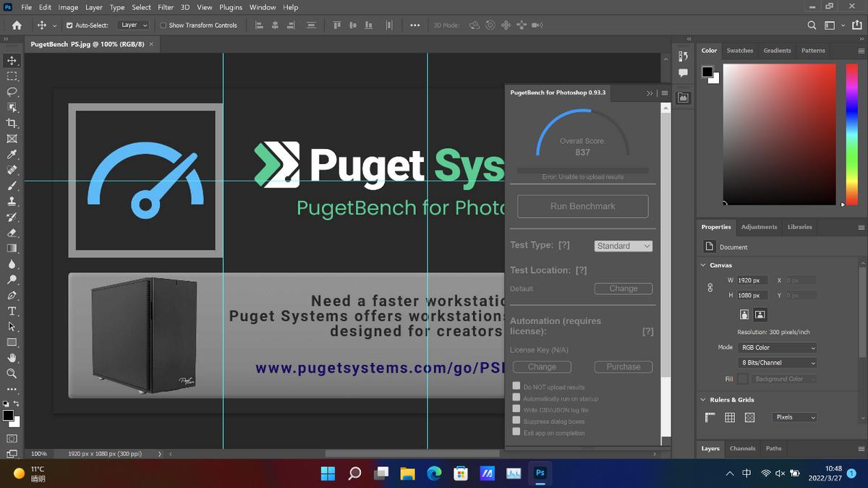This screenshot has height=488, width=868.
Task: Switch to the Swatches tab
Action: [739, 51]
